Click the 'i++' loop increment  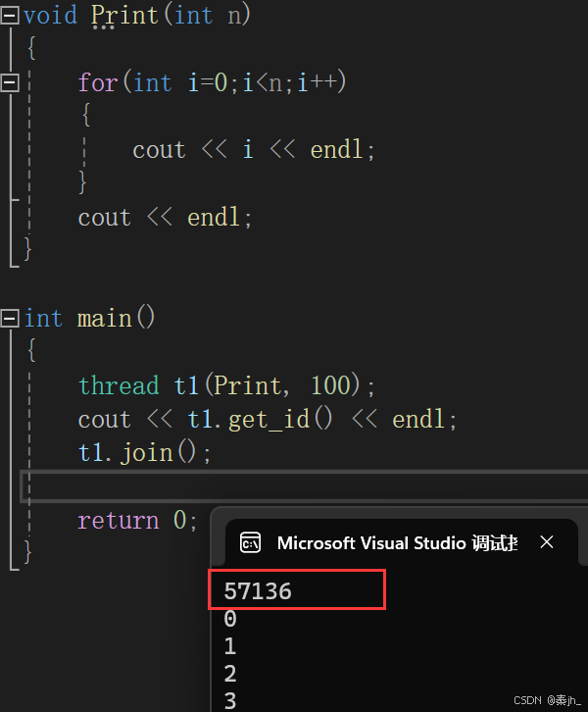pos(318,82)
